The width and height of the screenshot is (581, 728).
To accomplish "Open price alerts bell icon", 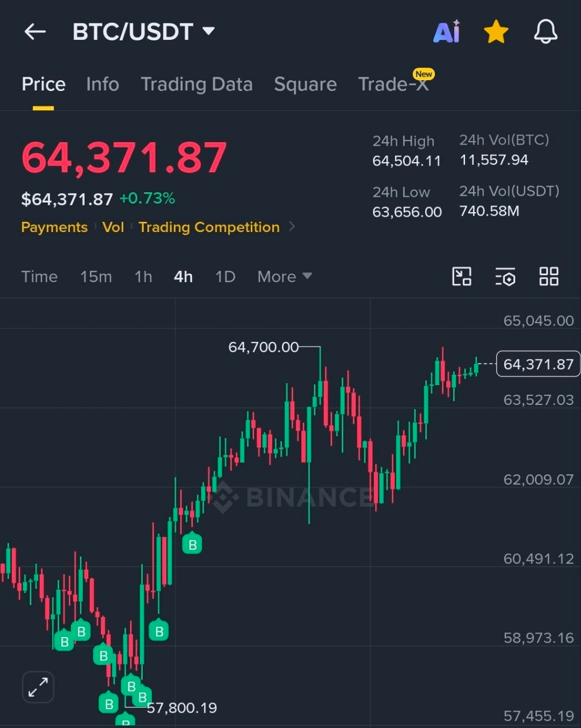I will point(545,32).
